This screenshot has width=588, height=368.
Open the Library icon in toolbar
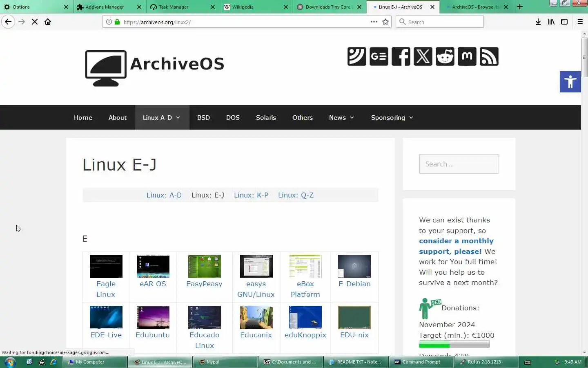pyautogui.click(x=551, y=22)
